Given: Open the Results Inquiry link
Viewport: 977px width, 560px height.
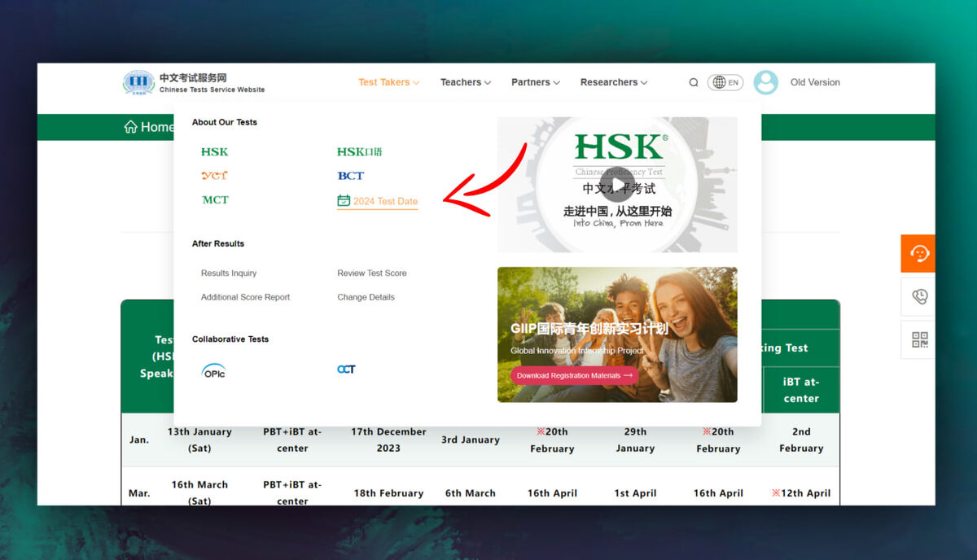Looking at the screenshot, I should pyautogui.click(x=229, y=273).
